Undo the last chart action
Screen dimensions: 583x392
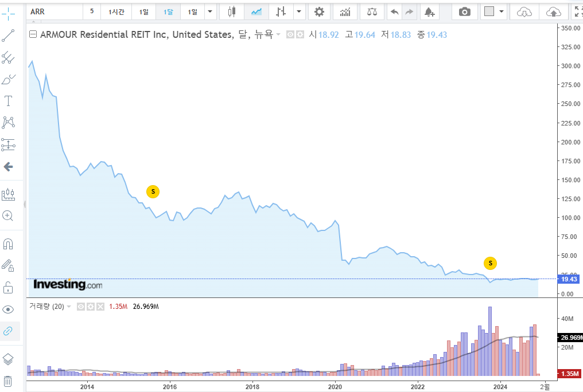tap(394, 12)
